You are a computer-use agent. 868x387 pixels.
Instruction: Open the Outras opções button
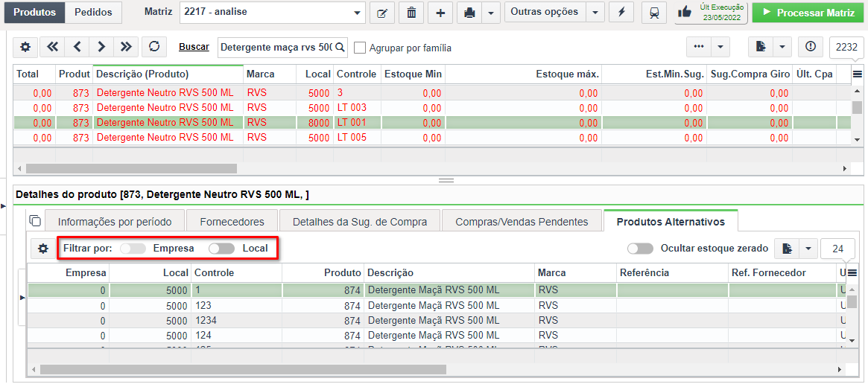545,12
